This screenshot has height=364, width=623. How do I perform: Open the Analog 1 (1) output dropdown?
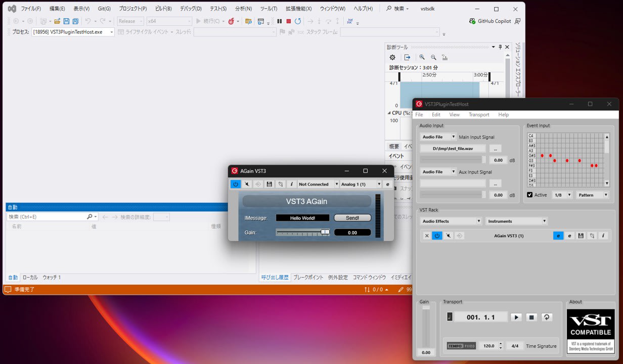(x=361, y=184)
